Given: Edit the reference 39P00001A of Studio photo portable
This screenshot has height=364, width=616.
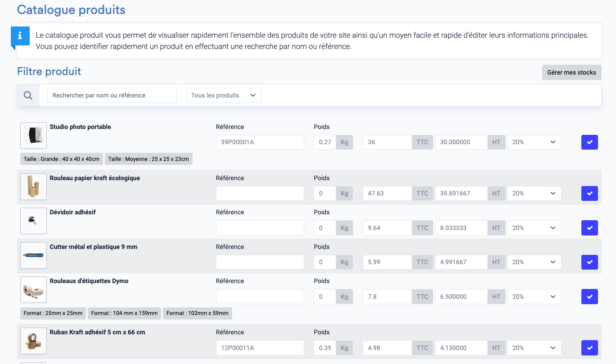Looking at the screenshot, I should pos(260,142).
